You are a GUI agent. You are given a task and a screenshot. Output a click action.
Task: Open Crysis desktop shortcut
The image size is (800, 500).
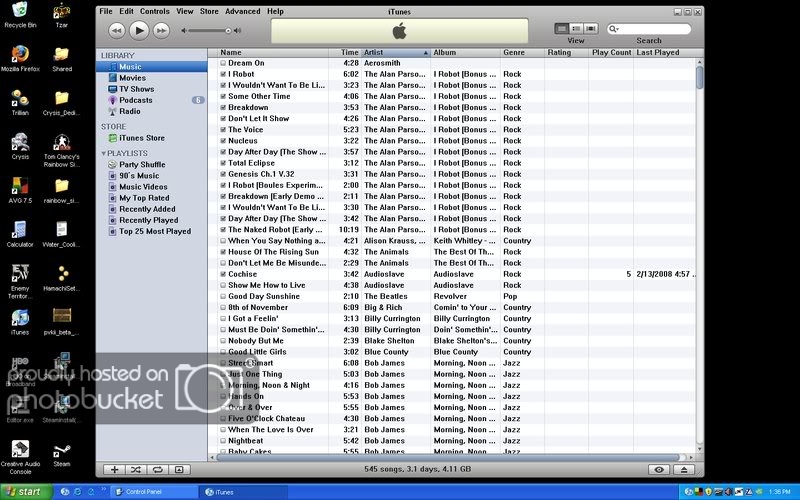point(20,146)
